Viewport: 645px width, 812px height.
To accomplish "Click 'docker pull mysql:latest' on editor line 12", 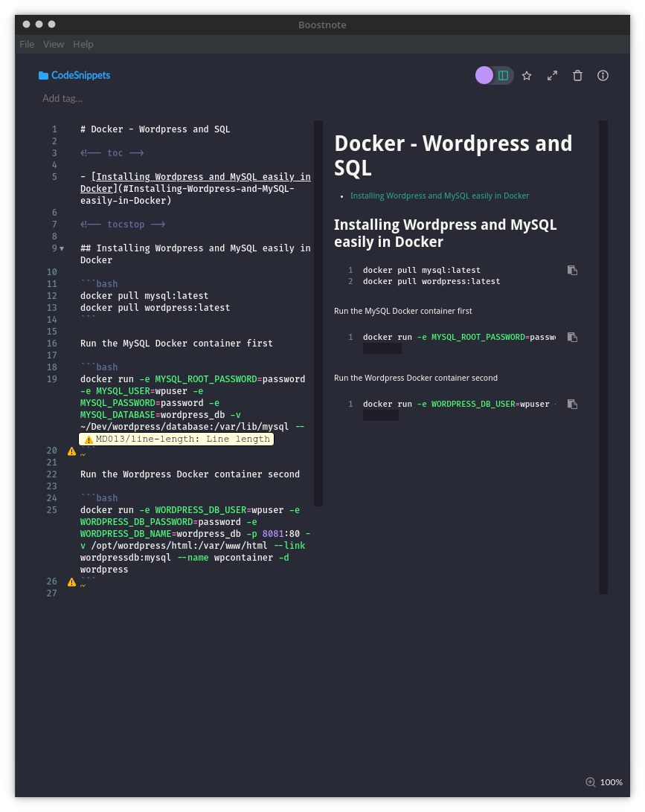I will tap(144, 296).
